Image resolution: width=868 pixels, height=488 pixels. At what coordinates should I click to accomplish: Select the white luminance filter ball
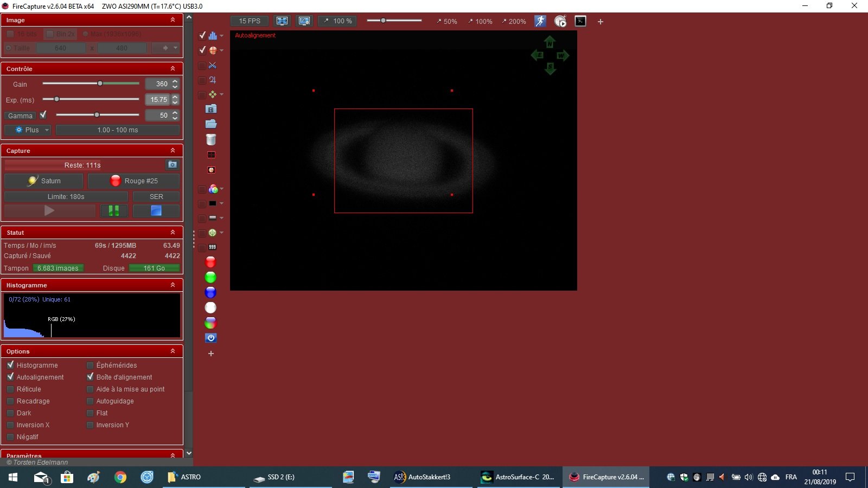coord(210,308)
